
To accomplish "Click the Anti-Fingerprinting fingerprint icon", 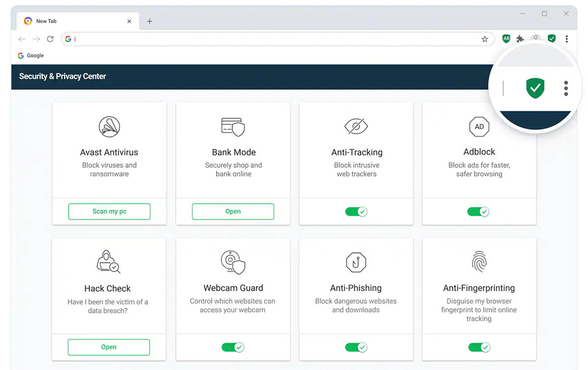I will (479, 262).
